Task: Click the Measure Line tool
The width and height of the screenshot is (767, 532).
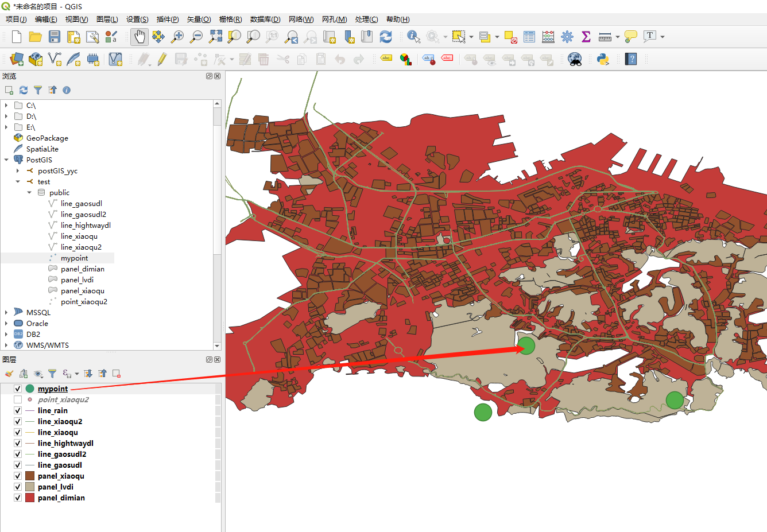Action: point(605,36)
